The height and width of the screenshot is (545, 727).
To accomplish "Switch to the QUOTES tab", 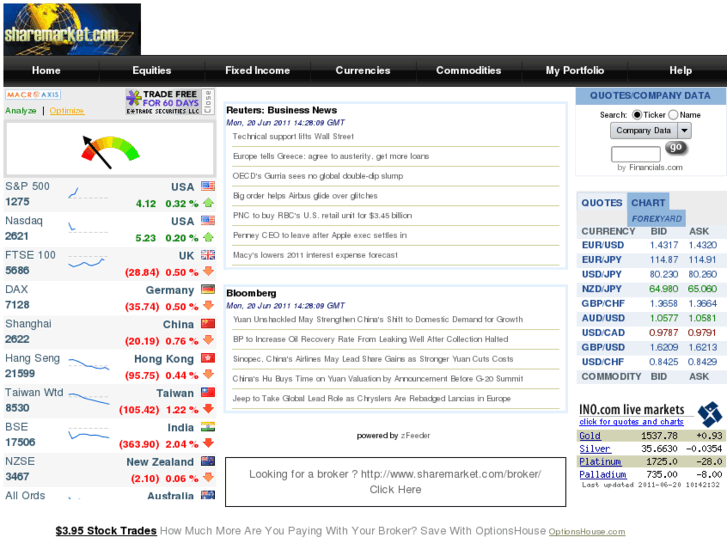I will click(602, 203).
